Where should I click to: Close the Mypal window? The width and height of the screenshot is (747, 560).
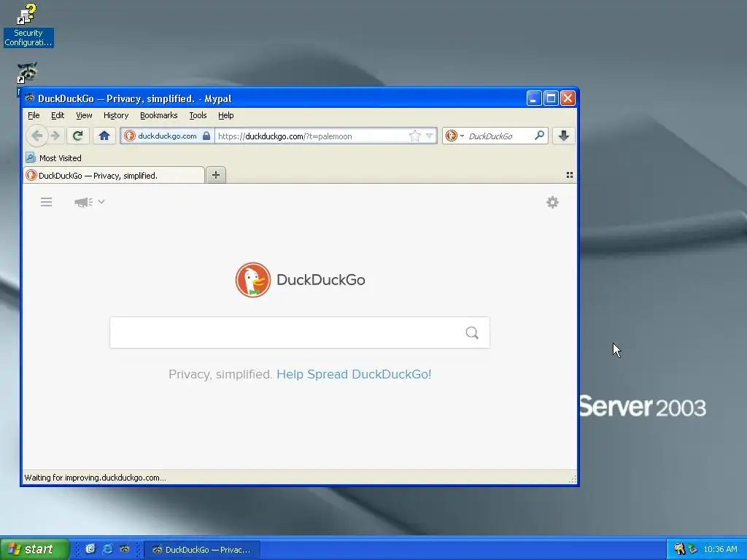click(568, 98)
